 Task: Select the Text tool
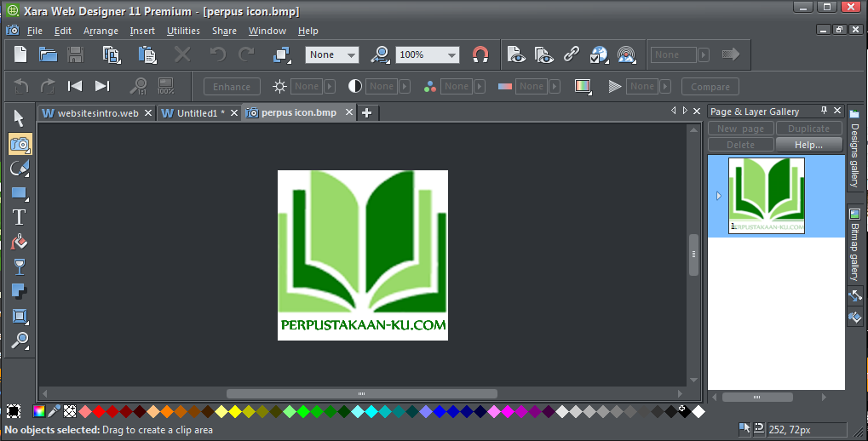(x=20, y=217)
